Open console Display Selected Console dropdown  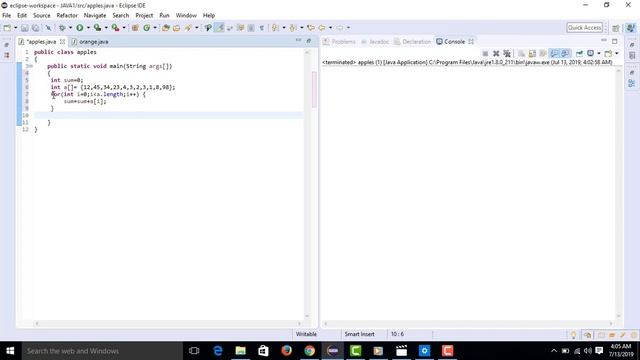pos(599,53)
